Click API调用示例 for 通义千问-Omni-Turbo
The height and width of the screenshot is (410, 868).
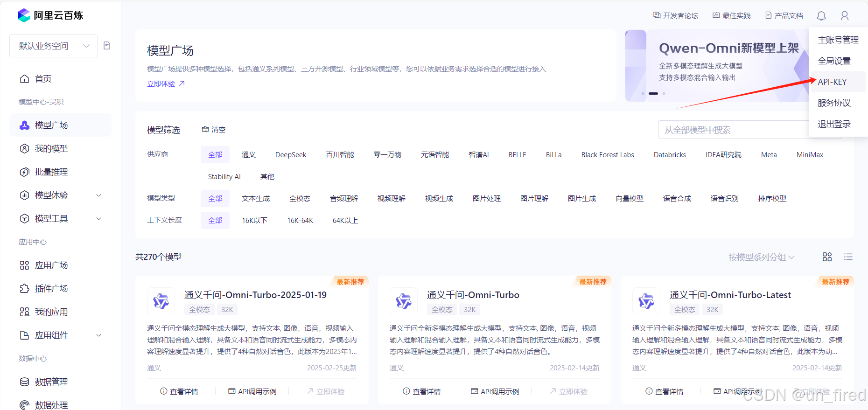pos(495,391)
